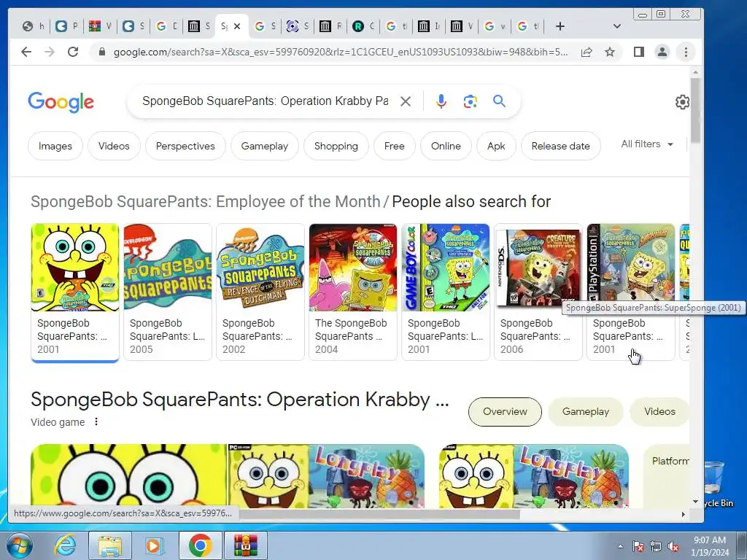Open Windows Media Player from the taskbar
This screenshot has height=560, width=747.
tap(154, 545)
